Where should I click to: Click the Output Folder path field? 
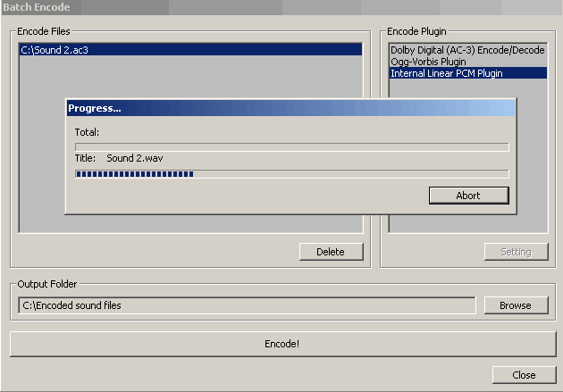click(x=247, y=305)
